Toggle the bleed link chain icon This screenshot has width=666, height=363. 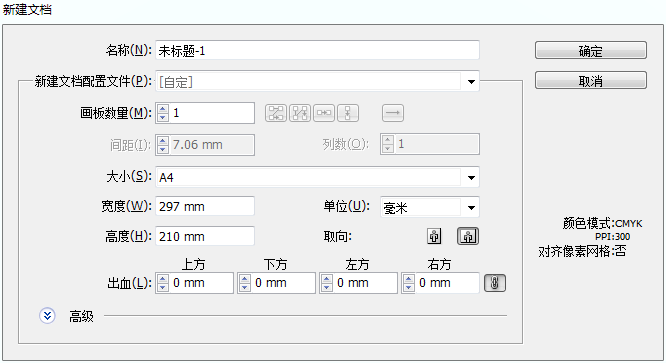pyautogui.click(x=495, y=283)
